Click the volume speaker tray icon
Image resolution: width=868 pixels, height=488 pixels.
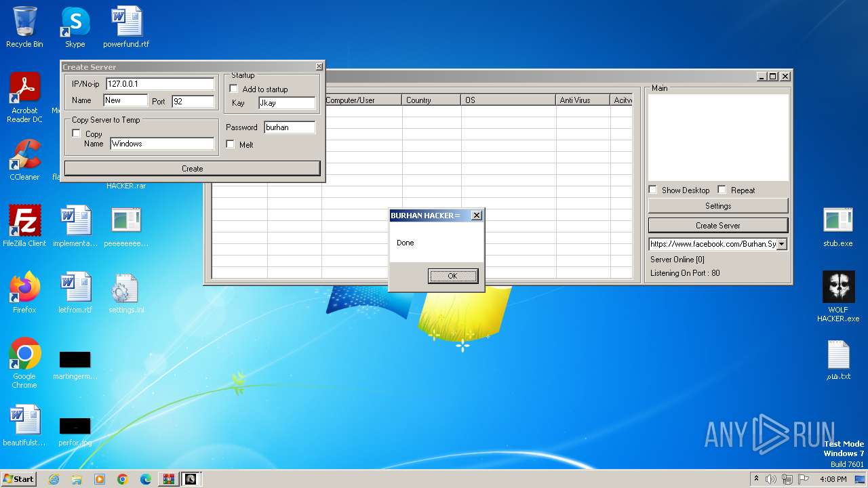tap(771, 479)
